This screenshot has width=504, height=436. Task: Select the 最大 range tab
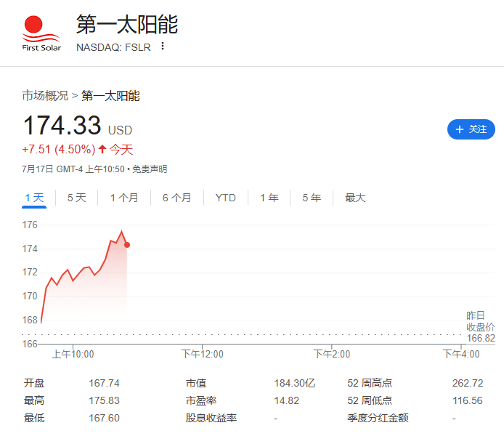coord(355,198)
